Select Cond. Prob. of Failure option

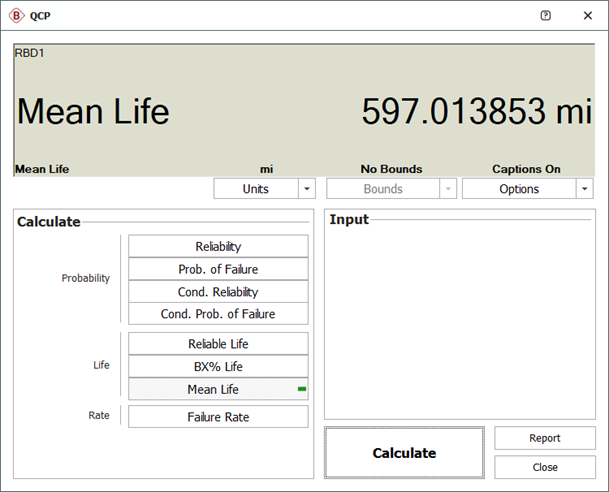tap(218, 314)
